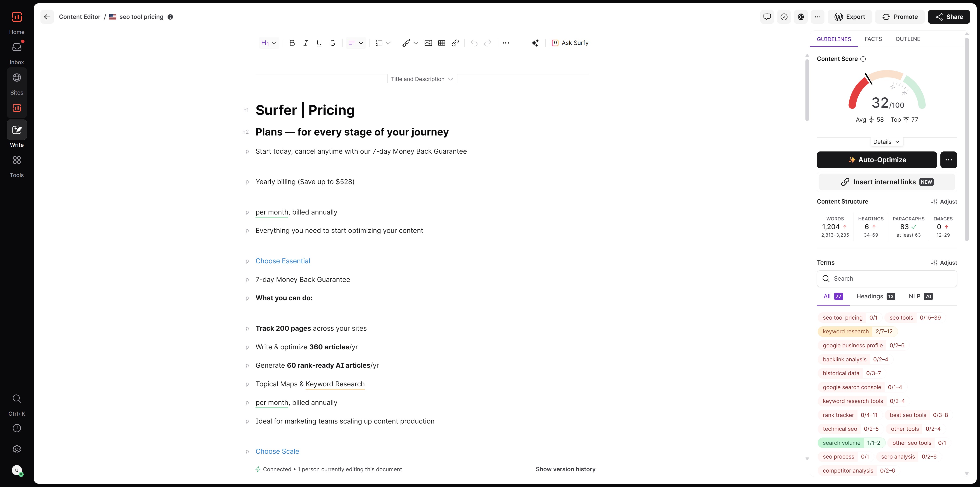Show info for seo tool pricing
The width and height of the screenshot is (980, 487).
(170, 17)
